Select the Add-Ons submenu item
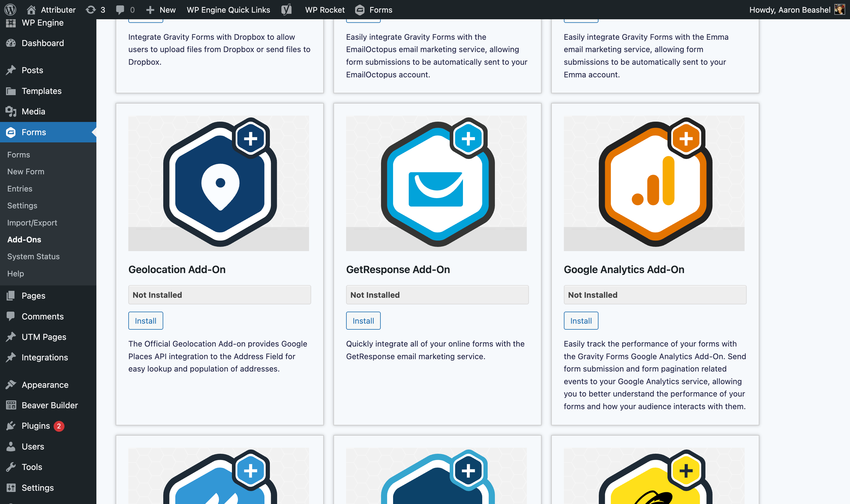The height and width of the screenshot is (504, 850). pyautogui.click(x=24, y=239)
